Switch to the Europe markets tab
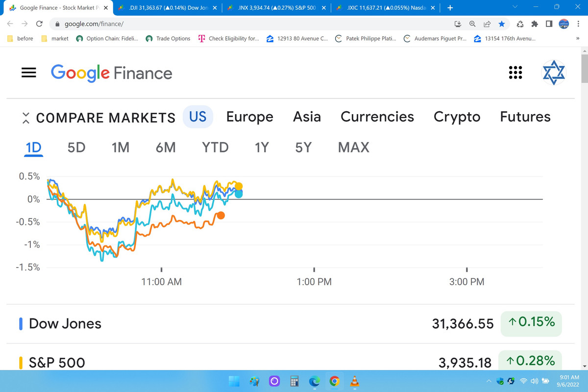Image resolution: width=588 pixels, height=392 pixels. pyautogui.click(x=249, y=117)
